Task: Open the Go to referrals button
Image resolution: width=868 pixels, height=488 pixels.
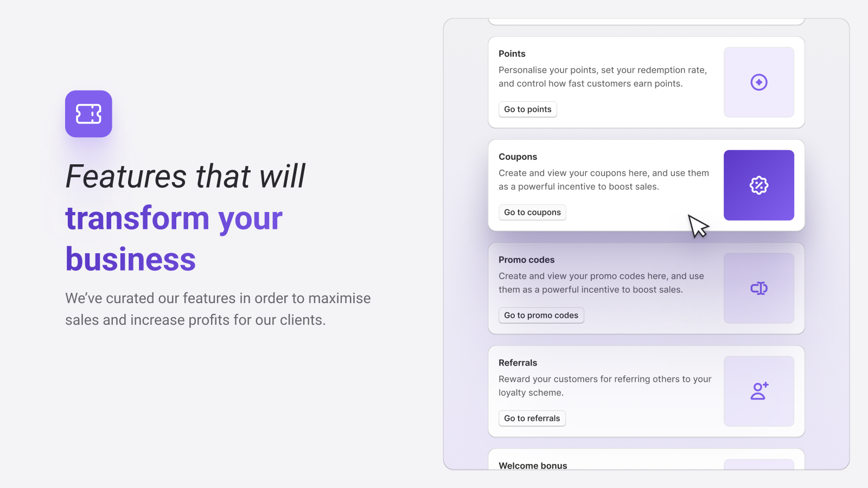Action: pos(532,419)
